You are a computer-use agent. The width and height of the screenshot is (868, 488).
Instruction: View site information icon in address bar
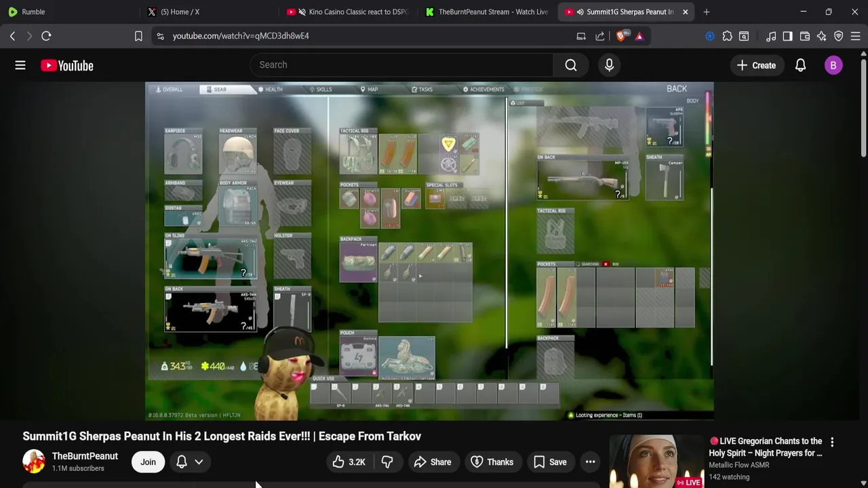tap(160, 36)
